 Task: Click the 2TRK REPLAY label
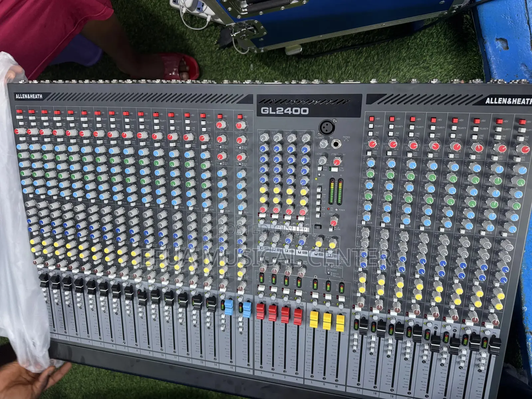pyautogui.click(x=338, y=154)
